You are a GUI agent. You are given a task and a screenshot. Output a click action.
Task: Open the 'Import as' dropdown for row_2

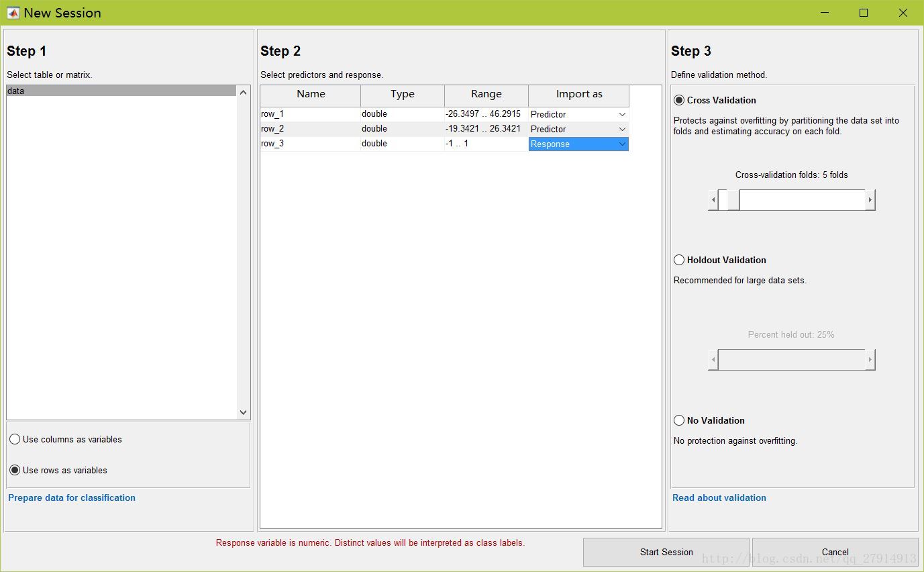578,129
